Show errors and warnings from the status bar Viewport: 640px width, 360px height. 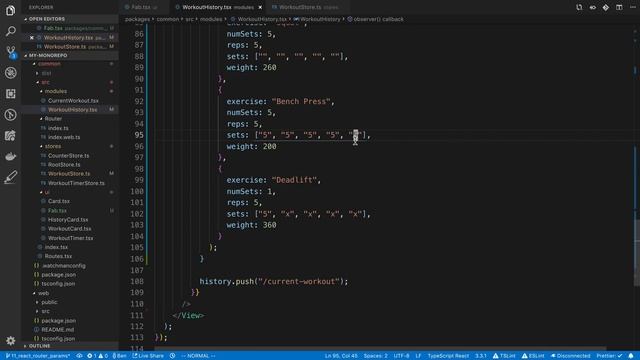[x=98, y=356]
